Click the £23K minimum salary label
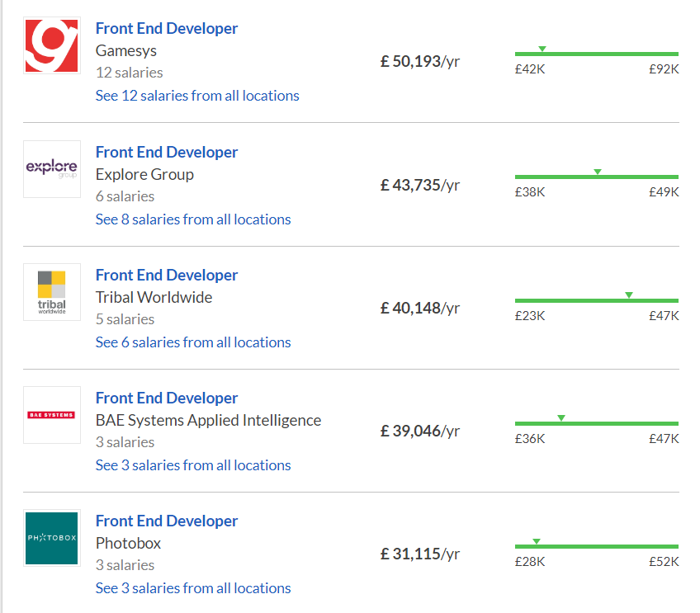 click(530, 316)
